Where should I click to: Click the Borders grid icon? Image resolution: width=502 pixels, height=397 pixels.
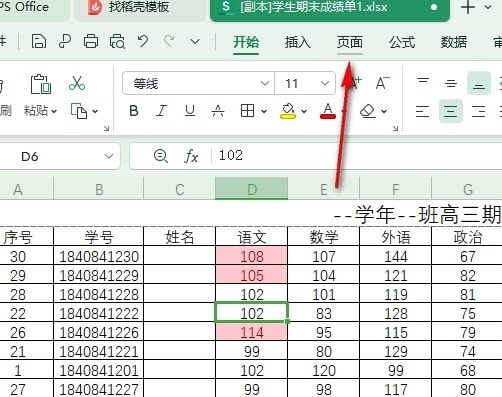(247, 111)
